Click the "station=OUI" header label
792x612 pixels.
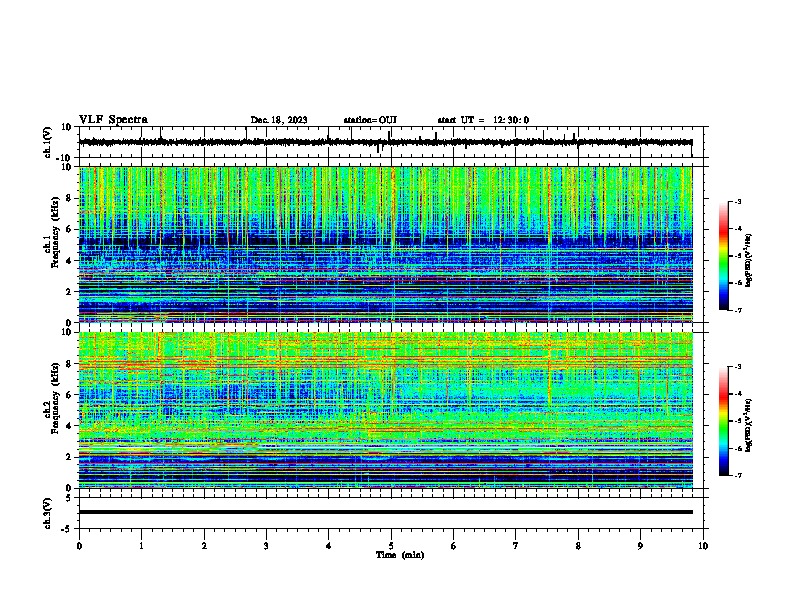coord(370,120)
